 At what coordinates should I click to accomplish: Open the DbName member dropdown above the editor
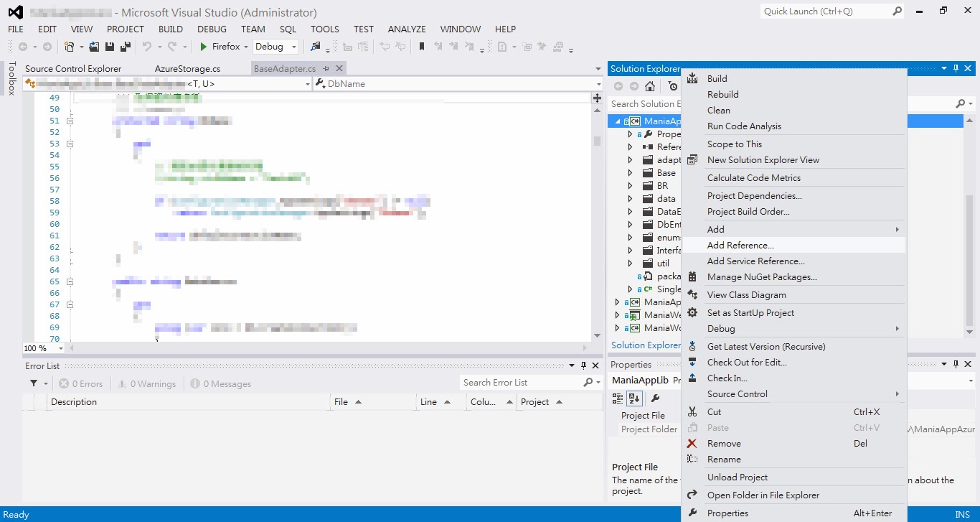click(457, 83)
